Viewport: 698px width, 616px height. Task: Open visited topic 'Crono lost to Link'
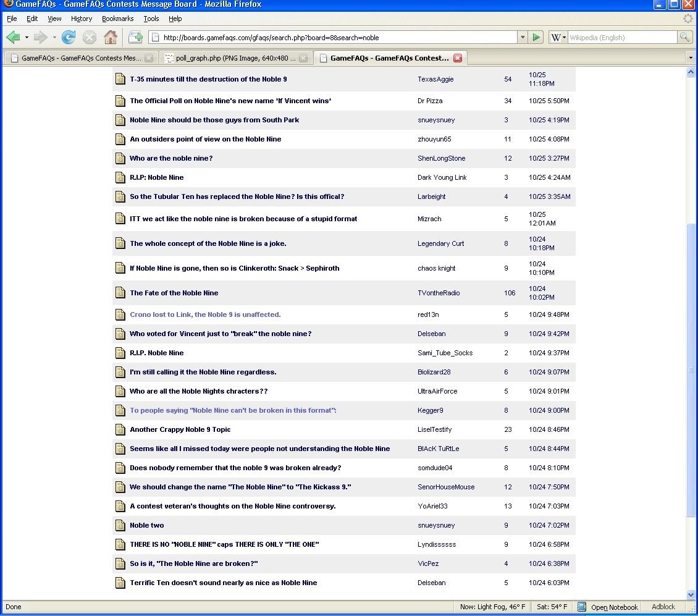(x=205, y=314)
